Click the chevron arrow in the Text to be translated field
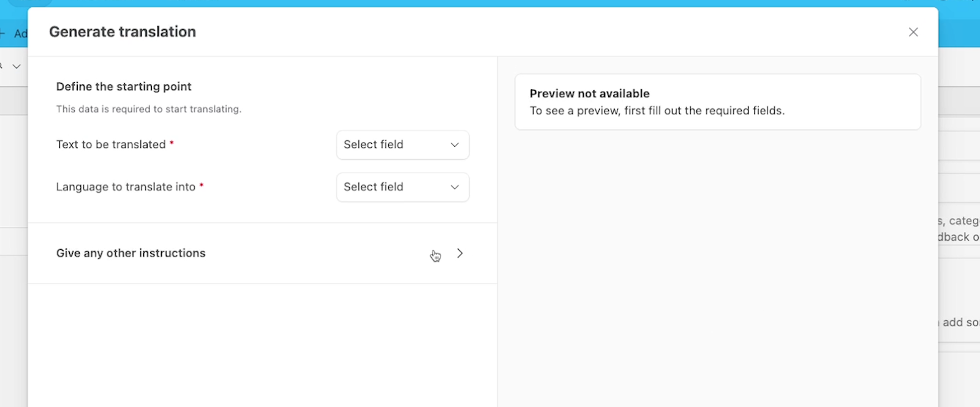The width and height of the screenshot is (980, 407). click(454, 145)
